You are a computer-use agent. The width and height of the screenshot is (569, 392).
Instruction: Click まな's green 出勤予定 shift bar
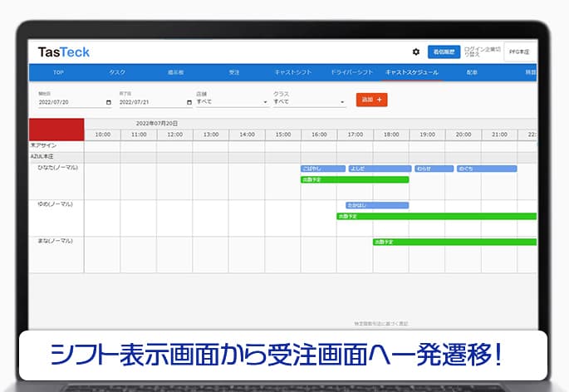[454, 242]
